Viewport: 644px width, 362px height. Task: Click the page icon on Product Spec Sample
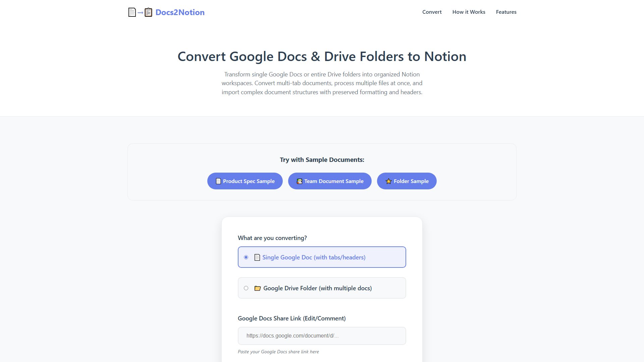coord(218,181)
